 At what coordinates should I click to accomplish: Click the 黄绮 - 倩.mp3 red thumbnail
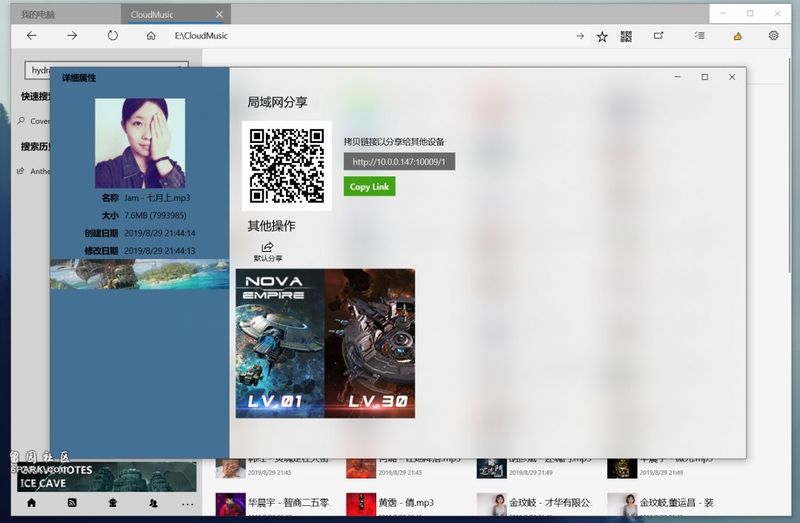(361, 505)
